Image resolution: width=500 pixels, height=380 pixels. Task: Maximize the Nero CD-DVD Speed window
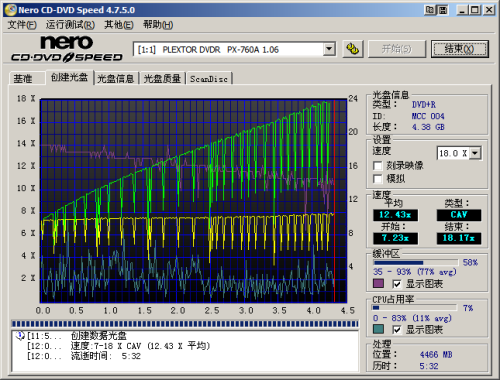[475, 10]
